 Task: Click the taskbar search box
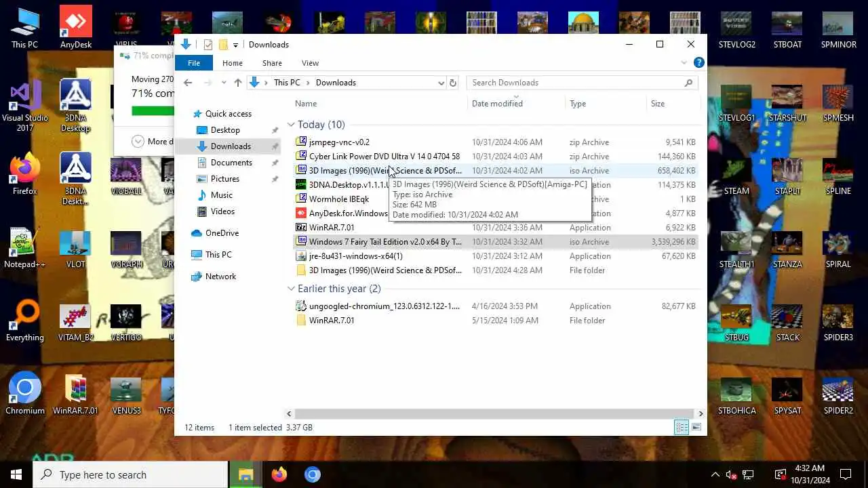point(130,474)
